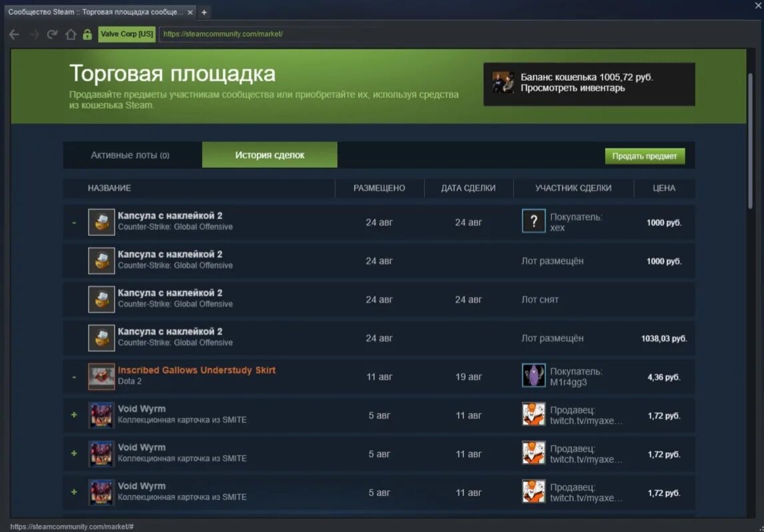The image size is (764, 532).
Task: Click Void Wyrm card icon in second Void Wyrm row
Action: pyautogui.click(x=101, y=453)
